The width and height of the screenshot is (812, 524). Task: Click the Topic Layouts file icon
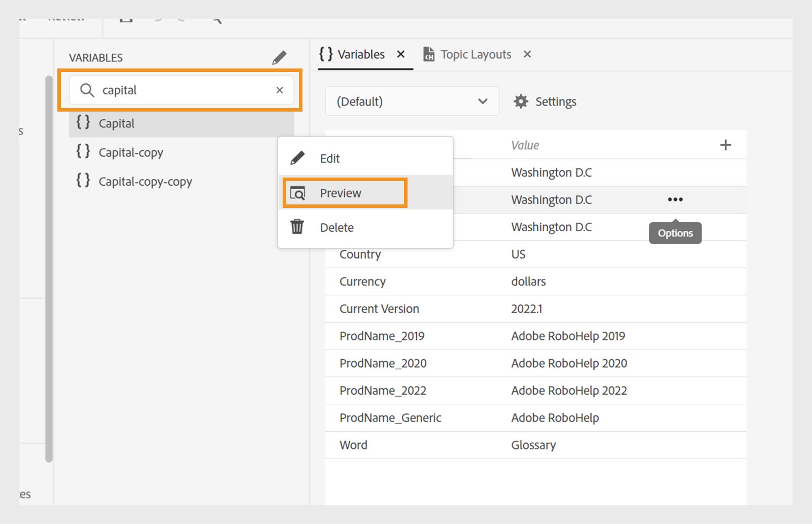(x=429, y=54)
